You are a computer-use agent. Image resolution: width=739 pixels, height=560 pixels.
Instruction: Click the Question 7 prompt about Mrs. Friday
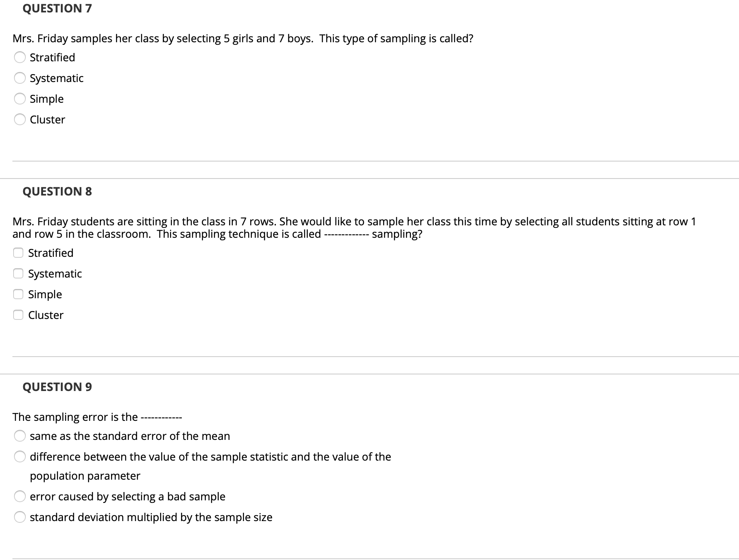point(243,39)
